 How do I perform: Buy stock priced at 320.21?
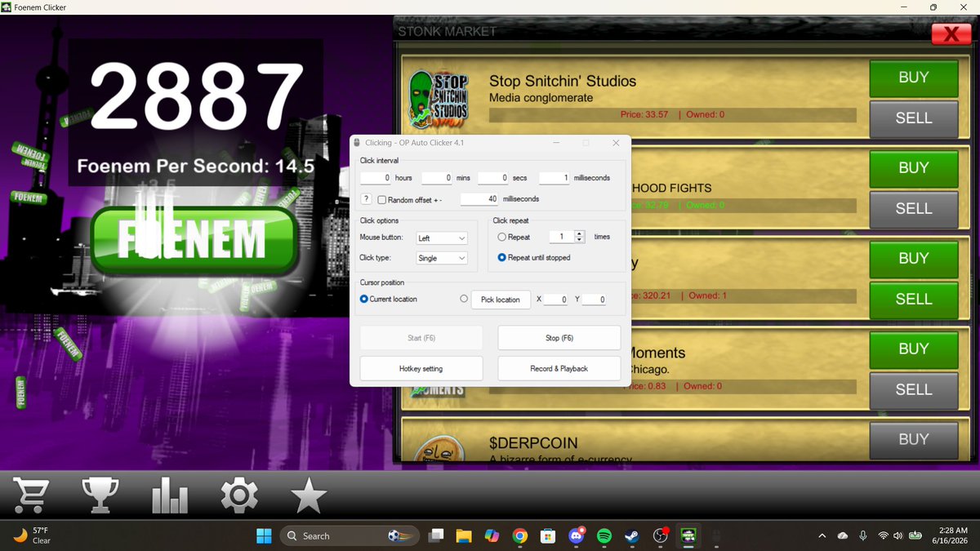pyautogui.click(x=913, y=259)
